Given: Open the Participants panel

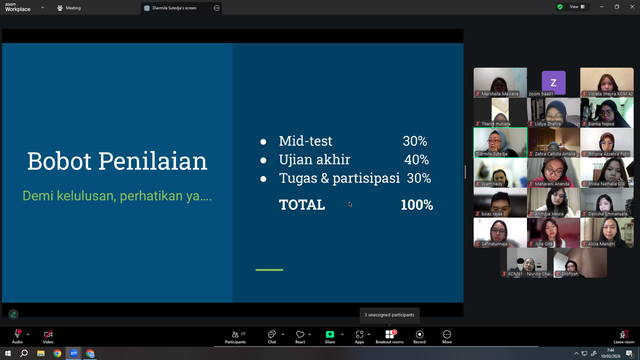Looking at the screenshot, I should (x=236, y=337).
